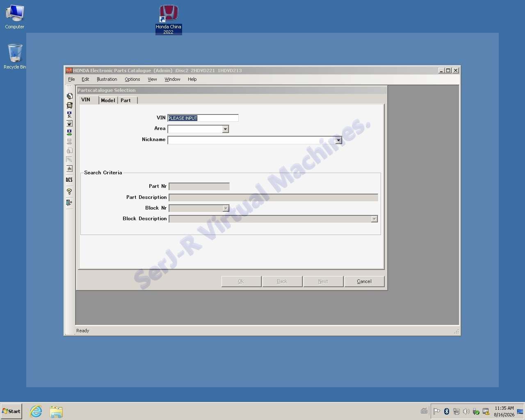Open the Block Nr dropdown
This screenshot has height=420, width=525.
click(226, 208)
